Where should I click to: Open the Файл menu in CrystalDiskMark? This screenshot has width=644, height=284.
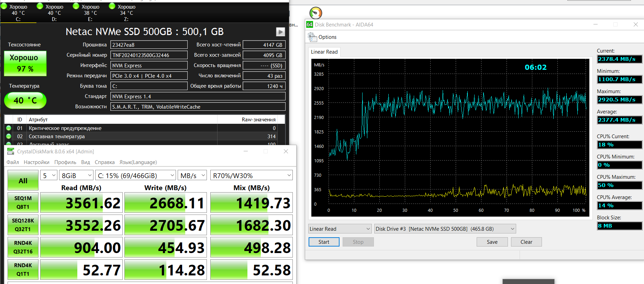[13, 162]
